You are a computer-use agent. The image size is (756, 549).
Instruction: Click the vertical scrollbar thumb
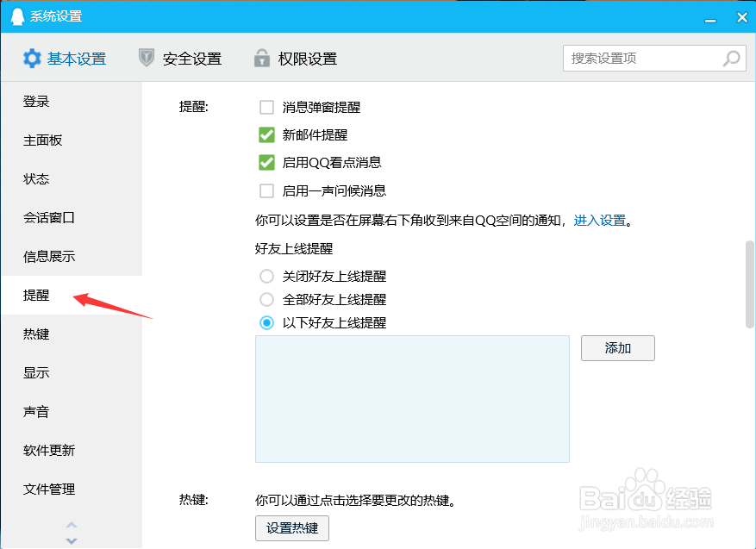point(750,284)
